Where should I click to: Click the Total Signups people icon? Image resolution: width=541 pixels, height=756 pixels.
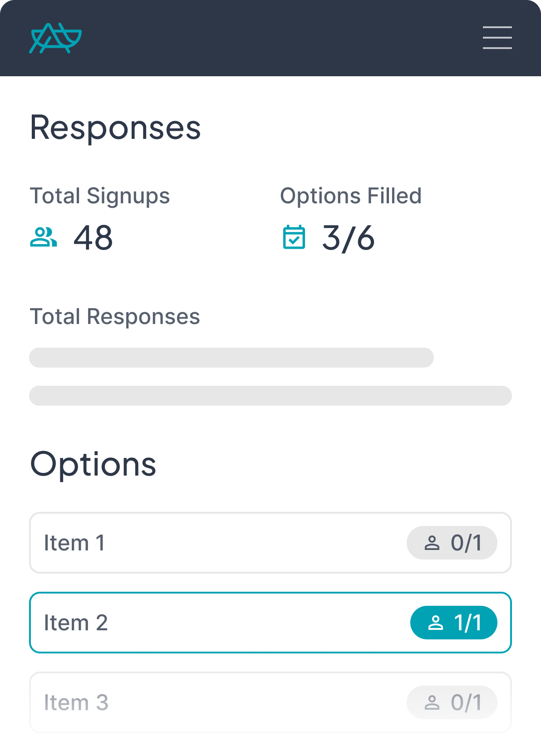[44, 237]
